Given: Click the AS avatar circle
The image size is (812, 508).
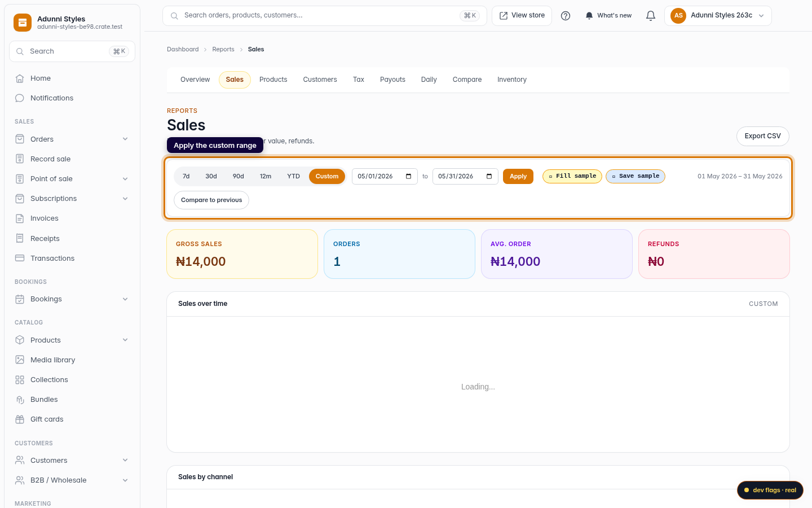Looking at the screenshot, I should coord(678,16).
